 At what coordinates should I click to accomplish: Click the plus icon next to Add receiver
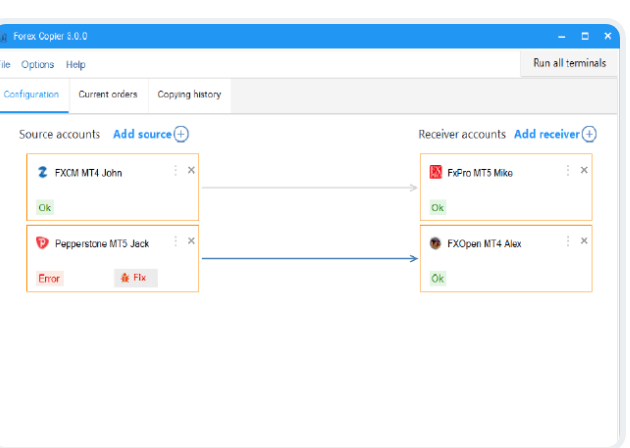[589, 134]
